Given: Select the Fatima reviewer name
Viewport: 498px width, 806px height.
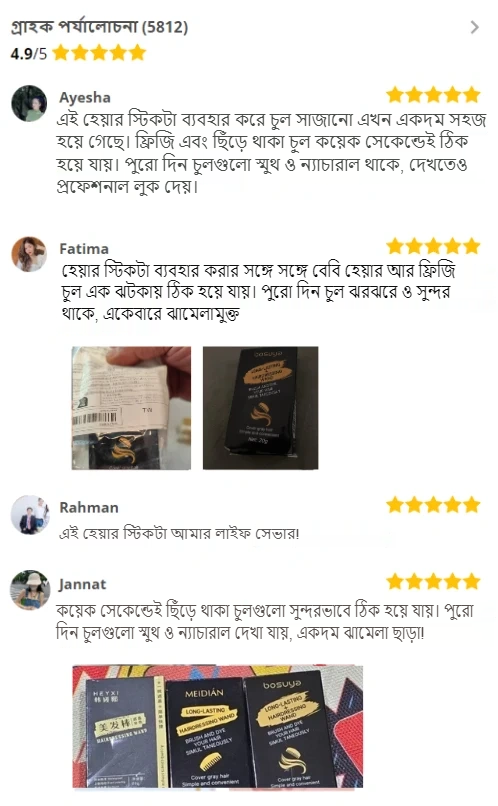Looking at the screenshot, I should click(84, 249).
